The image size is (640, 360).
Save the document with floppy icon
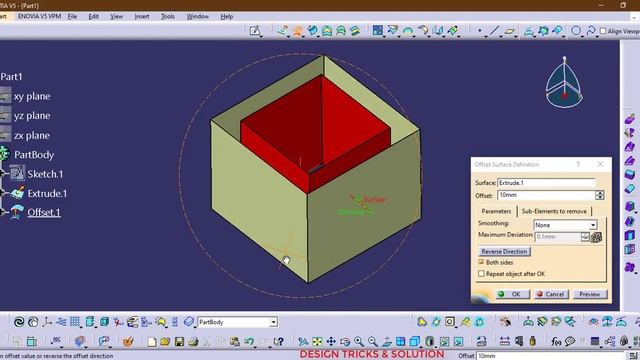coord(179,341)
